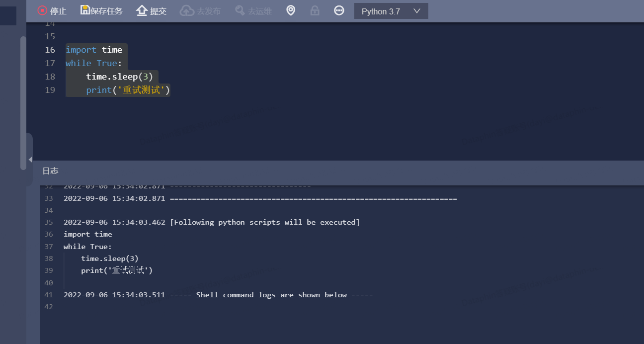Screen dimensions: 644x344
Task: Click the chevron on the Python selector
Action: point(417,10)
